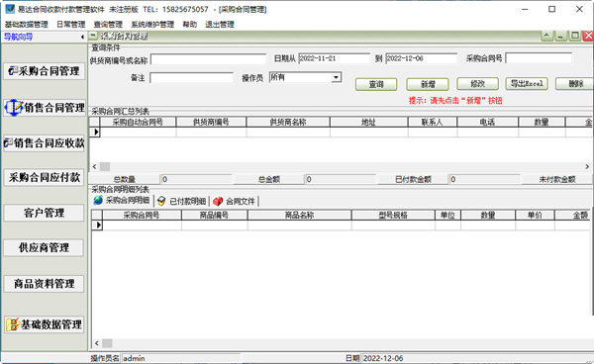Click the 总金额 value field
Image resolution: width=594 pixels, height=364 pixels.
pyautogui.click(x=341, y=179)
